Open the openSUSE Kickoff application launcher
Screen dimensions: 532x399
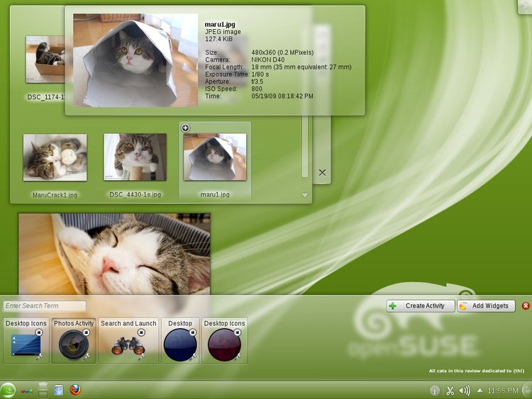8,390
